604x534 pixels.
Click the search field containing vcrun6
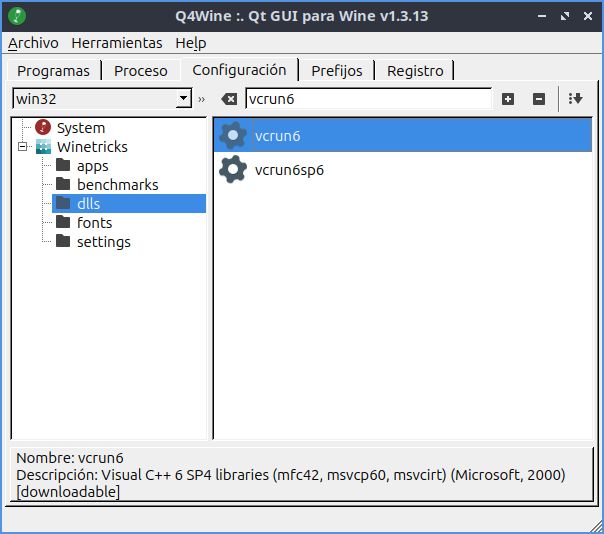(368, 99)
